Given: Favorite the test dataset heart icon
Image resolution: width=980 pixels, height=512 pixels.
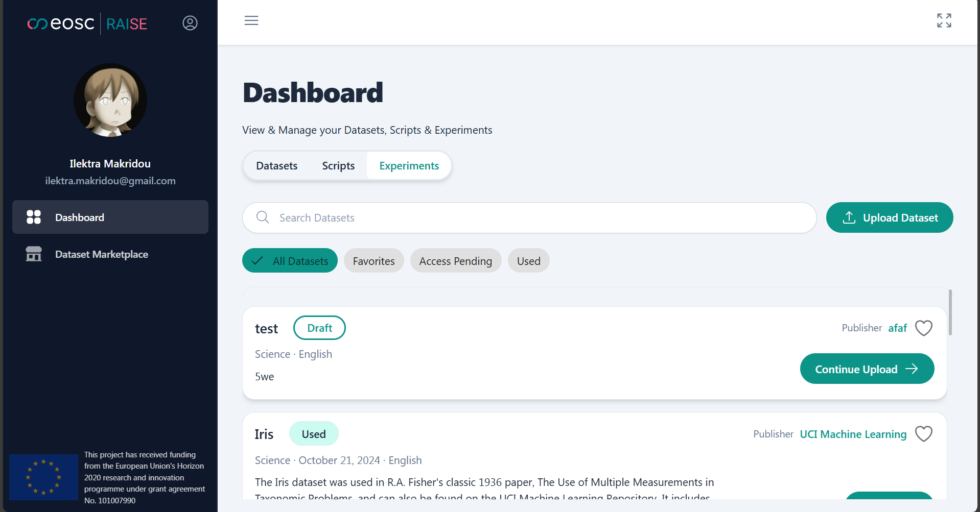Looking at the screenshot, I should point(923,328).
